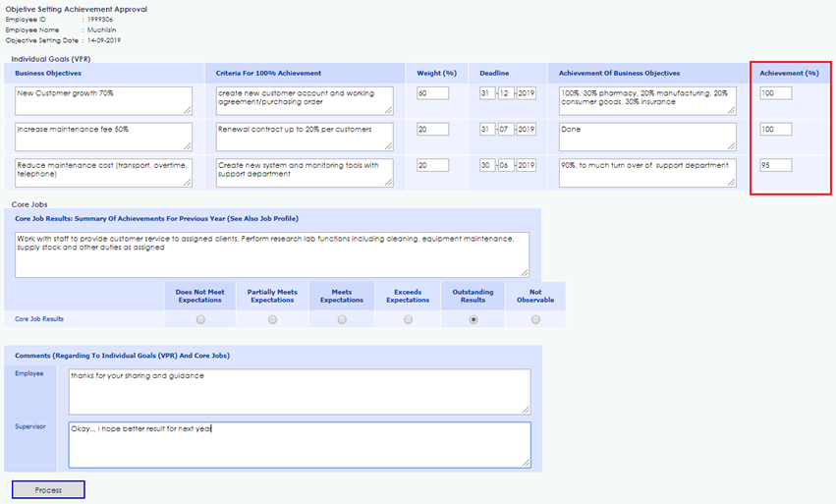This screenshot has width=836, height=504.
Task: Click 'New Customer growth 70%' objective field
Action: click(103, 100)
